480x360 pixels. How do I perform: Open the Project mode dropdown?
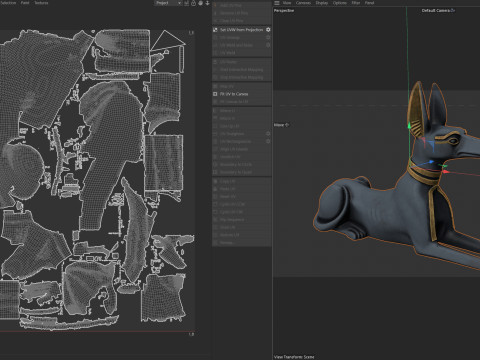pos(168,3)
